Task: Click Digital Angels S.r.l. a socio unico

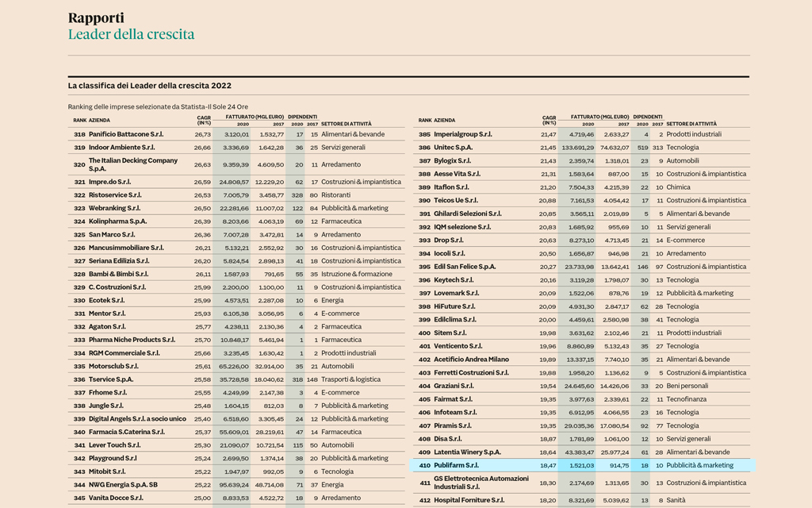Action: click(137, 419)
